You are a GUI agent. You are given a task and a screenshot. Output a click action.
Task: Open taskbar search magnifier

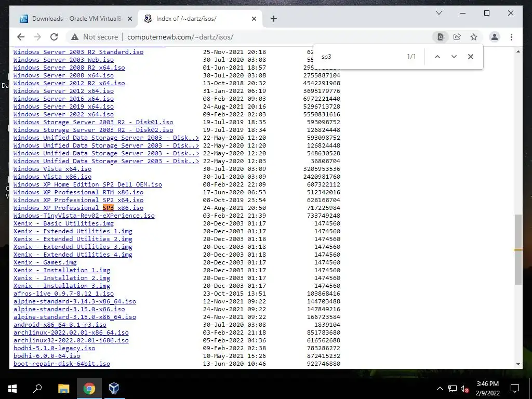(37, 389)
